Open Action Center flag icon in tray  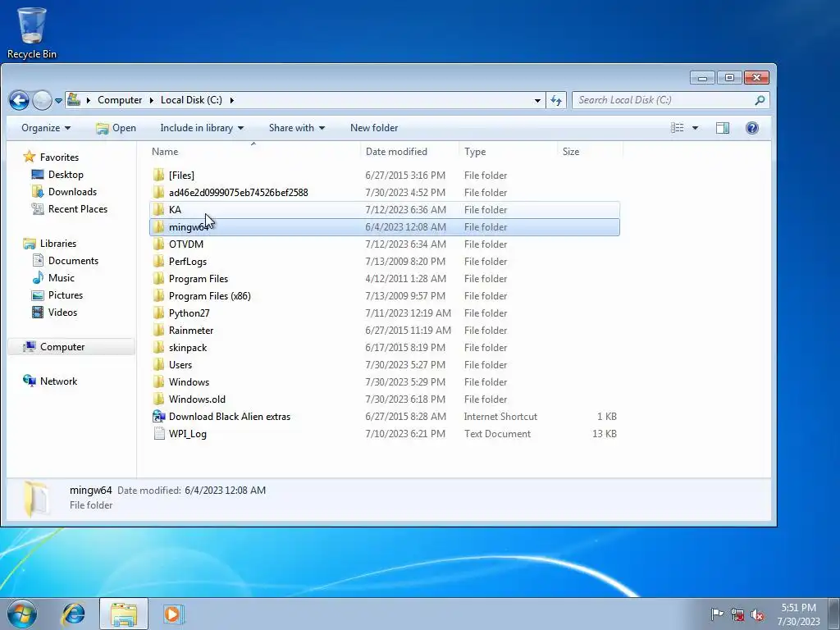click(x=717, y=614)
